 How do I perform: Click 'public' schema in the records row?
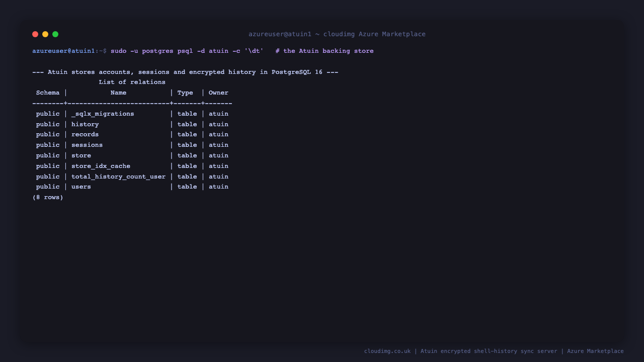[x=48, y=134]
